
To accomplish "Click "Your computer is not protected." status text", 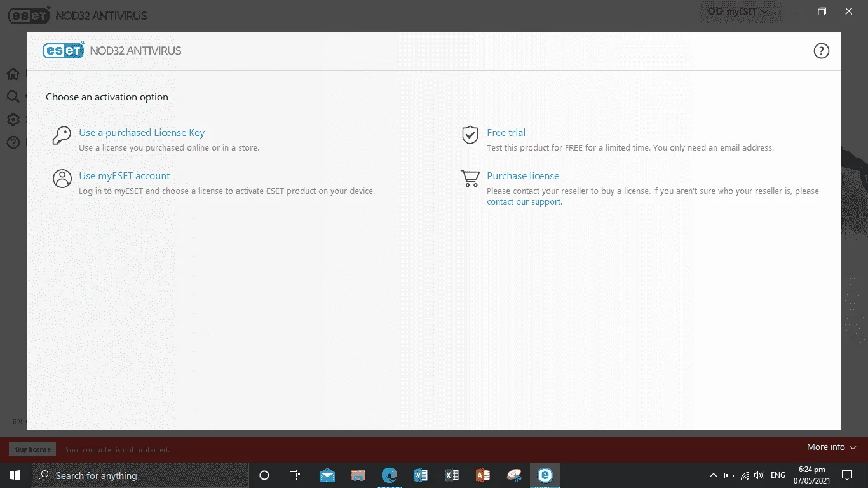I will click(118, 450).
